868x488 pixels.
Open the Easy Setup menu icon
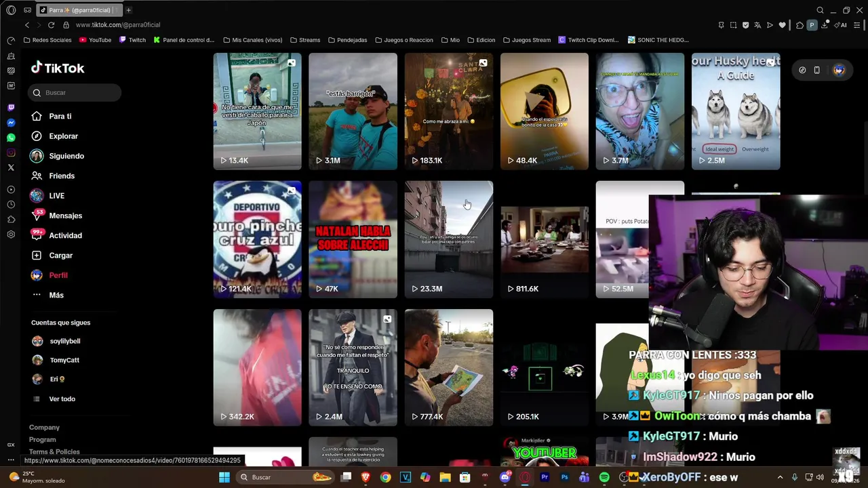tap(858, 25)
